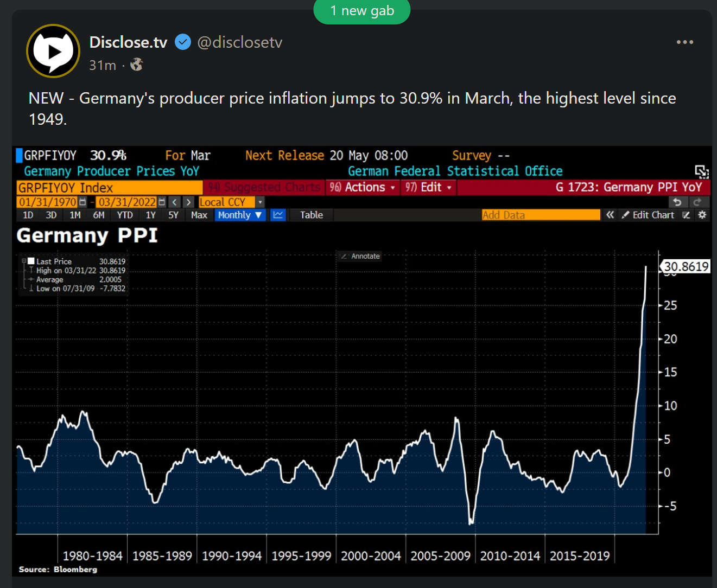
Task: Open Disclose.tv account name link
Action: [129, 42]
